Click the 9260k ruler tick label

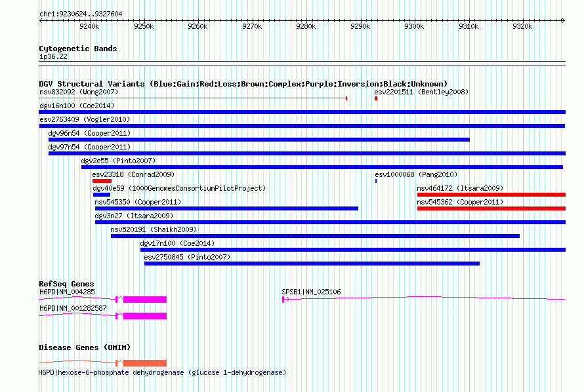coord(198,26)
